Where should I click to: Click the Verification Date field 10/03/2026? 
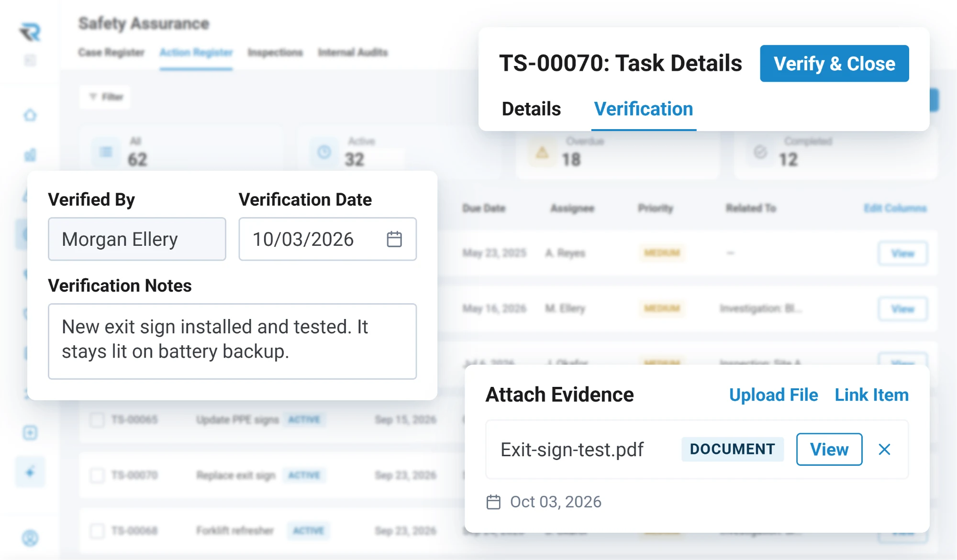(328, 239)
